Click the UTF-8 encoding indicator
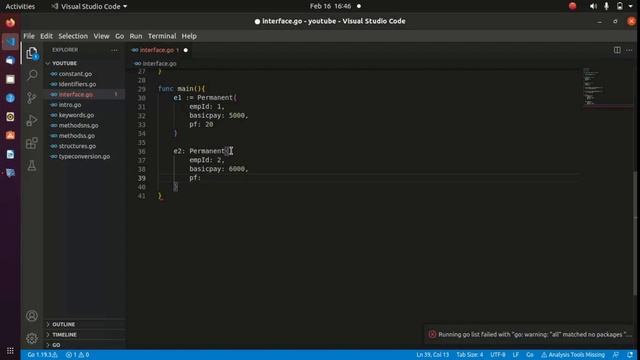This screenshot has height=360, width=640. tap(498, 355)
